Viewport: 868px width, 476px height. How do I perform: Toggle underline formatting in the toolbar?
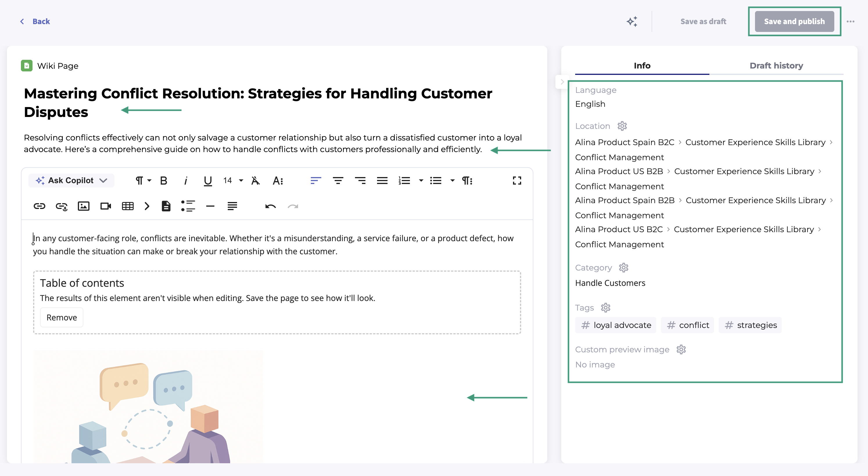click(x=208, y=181)
